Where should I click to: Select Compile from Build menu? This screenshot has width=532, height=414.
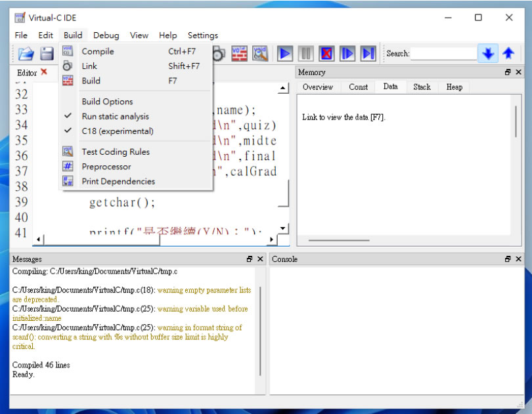pyautogui.click(x=137, y=51)
